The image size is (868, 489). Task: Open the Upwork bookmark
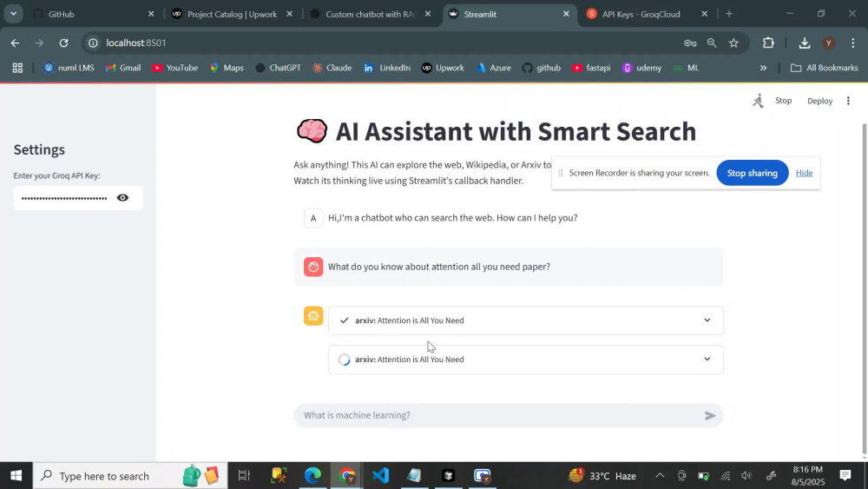(x=443, y=68)
